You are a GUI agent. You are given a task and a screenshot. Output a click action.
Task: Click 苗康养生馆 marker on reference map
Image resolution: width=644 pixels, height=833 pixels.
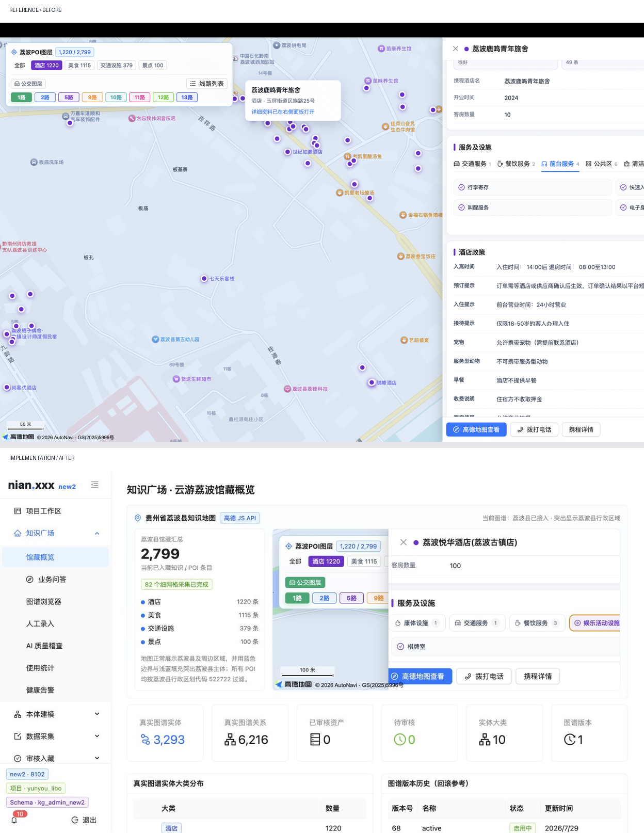point(381,49)
